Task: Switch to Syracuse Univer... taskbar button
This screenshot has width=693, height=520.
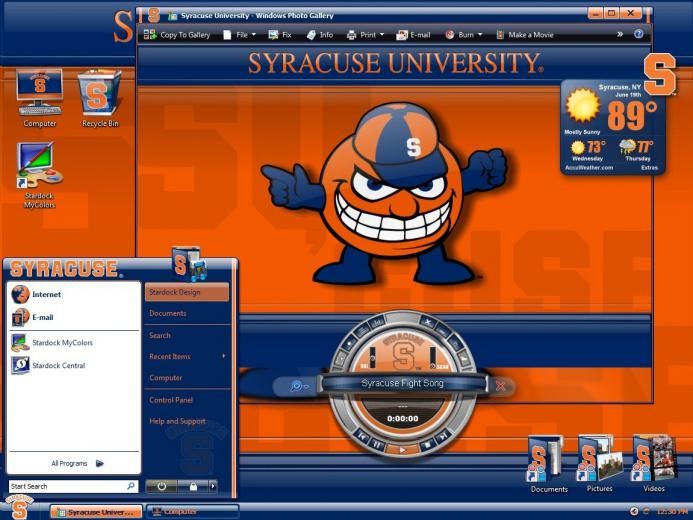Action: 96,512
